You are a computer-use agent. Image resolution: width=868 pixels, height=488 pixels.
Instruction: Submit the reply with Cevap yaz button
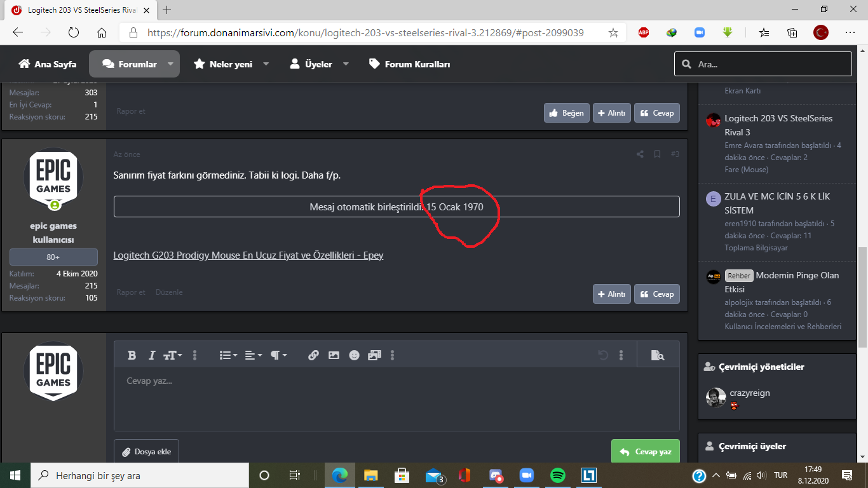click(646, 452)
